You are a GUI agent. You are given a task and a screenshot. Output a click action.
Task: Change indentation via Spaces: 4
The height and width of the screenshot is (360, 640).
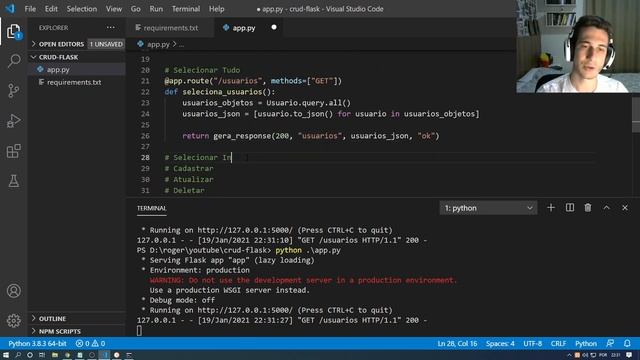coord(500,343)
